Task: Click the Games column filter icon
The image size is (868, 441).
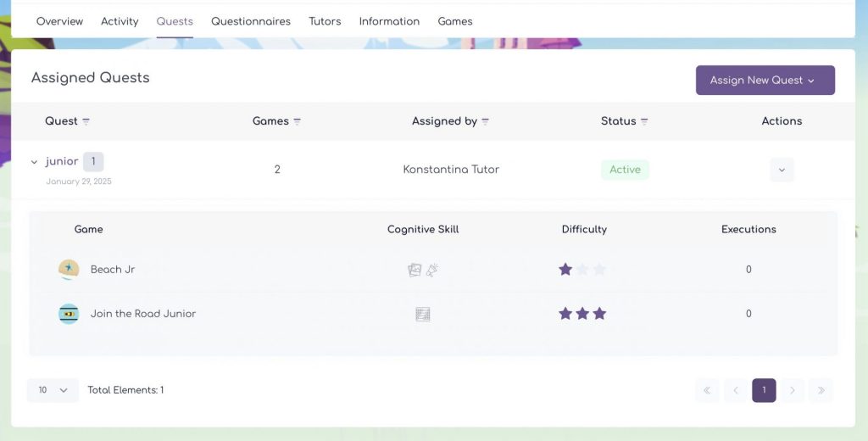Action: 298,122
